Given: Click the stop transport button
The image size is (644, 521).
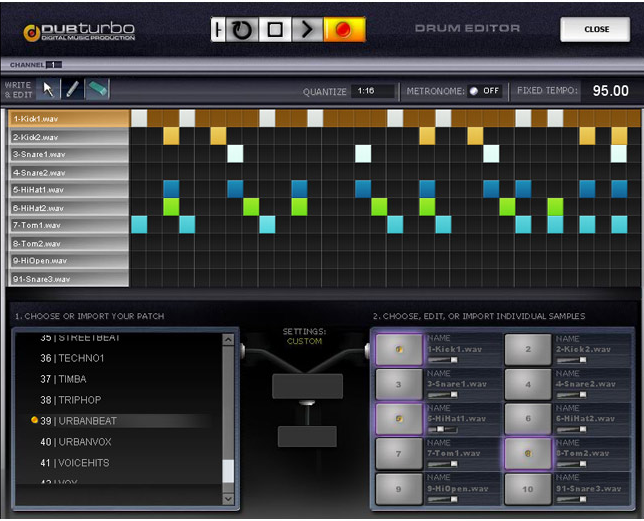Looking at the screenshot, I should tap(275, 30).
